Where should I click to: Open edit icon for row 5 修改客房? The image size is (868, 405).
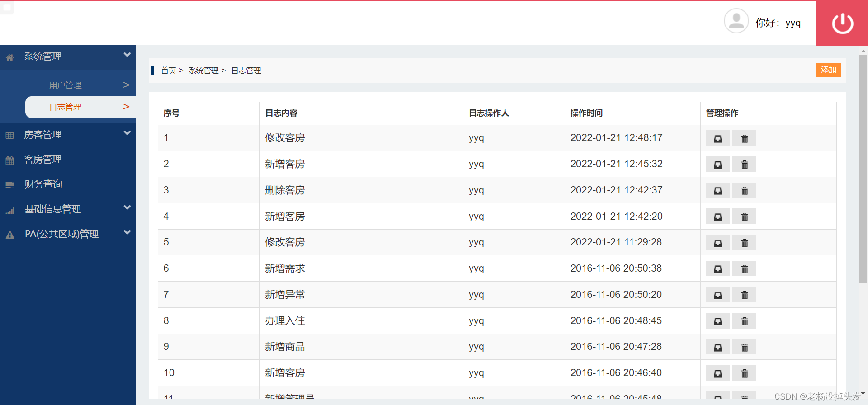(717, 243)
